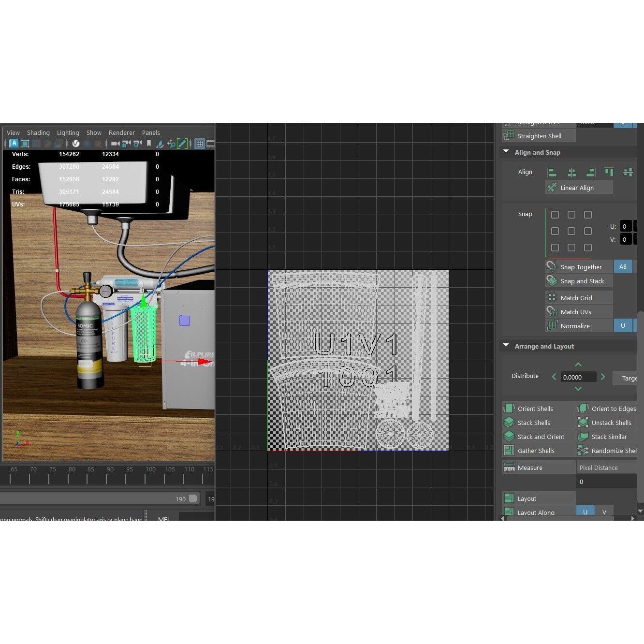Click the Orient Shells icon
The image size is (644, 644).
click(509, 408)
